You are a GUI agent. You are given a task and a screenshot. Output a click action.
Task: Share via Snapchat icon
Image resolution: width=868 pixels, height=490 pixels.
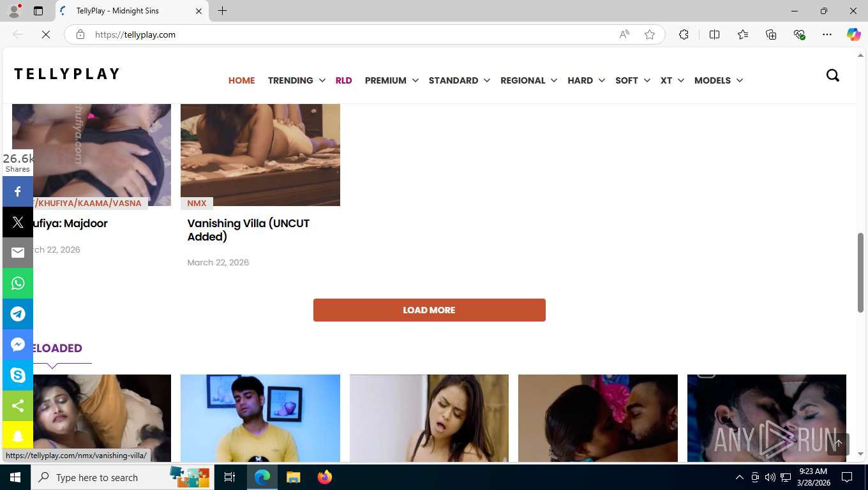18,436
